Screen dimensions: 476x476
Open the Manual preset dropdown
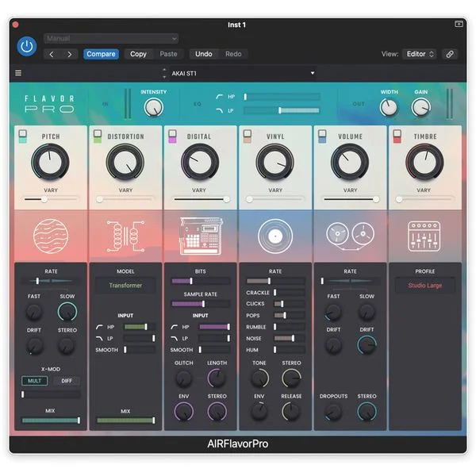[111, 39]
